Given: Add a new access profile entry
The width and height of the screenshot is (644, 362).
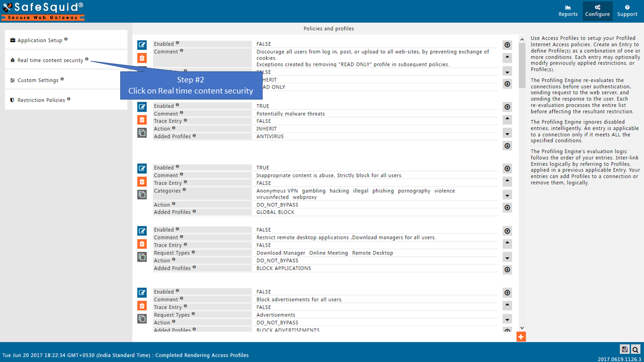Looking at the screenshot, I should coord(521,337).
